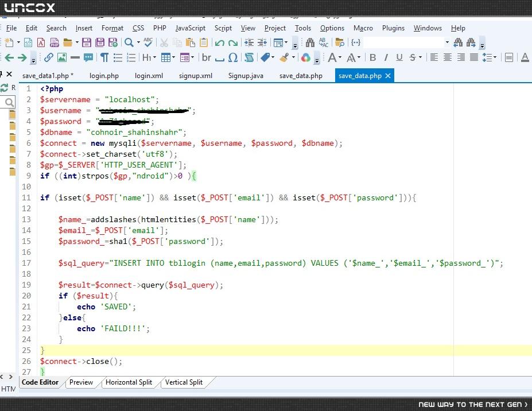Open Find in Files folder search

point(339,42)
